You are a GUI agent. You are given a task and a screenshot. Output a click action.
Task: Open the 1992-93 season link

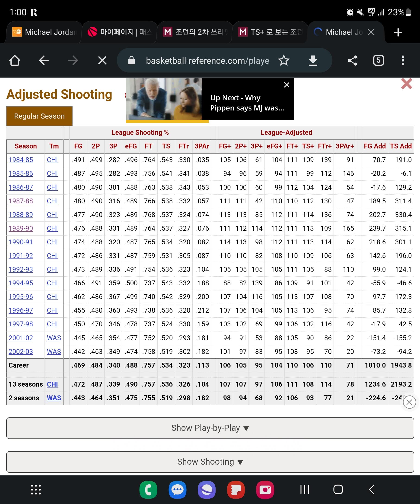point(21,269)
